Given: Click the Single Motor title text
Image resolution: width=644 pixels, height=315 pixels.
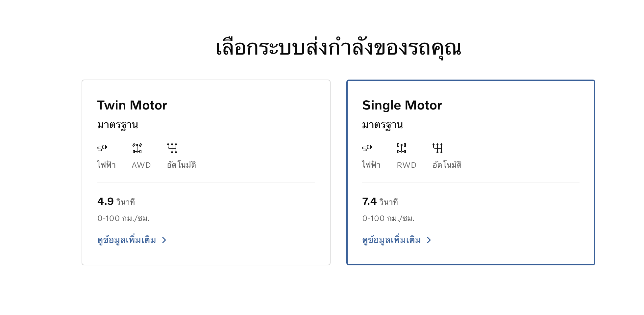Looking at the screenshot, I should click(402, 106).
